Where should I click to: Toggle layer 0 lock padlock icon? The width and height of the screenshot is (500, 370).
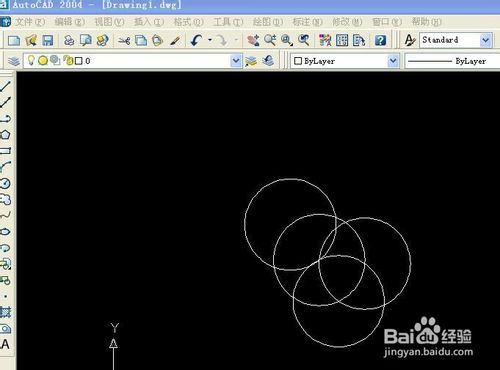[x=68, y=60]
